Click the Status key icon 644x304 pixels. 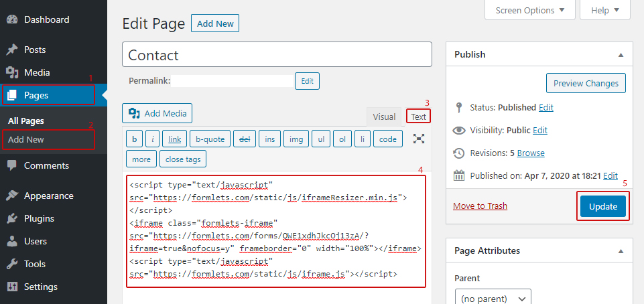pos(459,108)
